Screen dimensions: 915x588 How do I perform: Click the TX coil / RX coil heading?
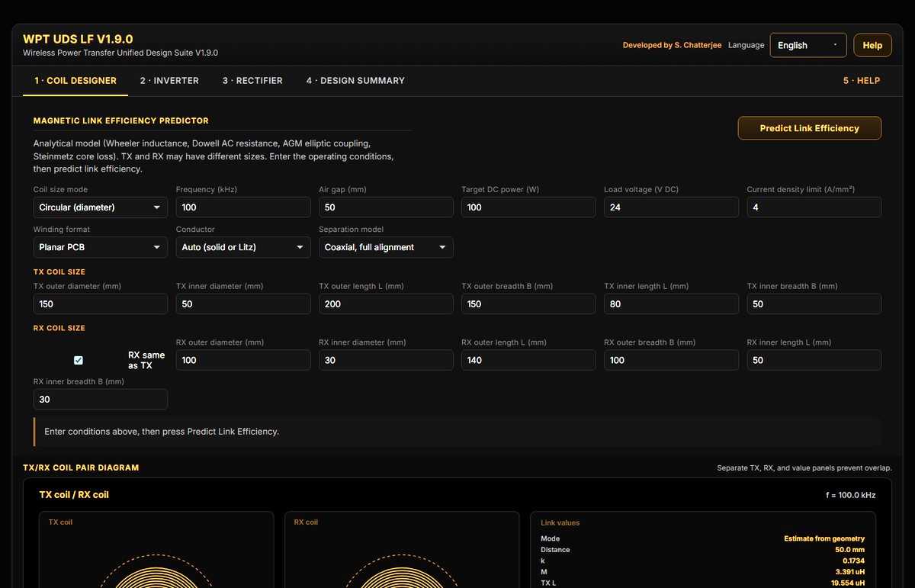(74, 495)
